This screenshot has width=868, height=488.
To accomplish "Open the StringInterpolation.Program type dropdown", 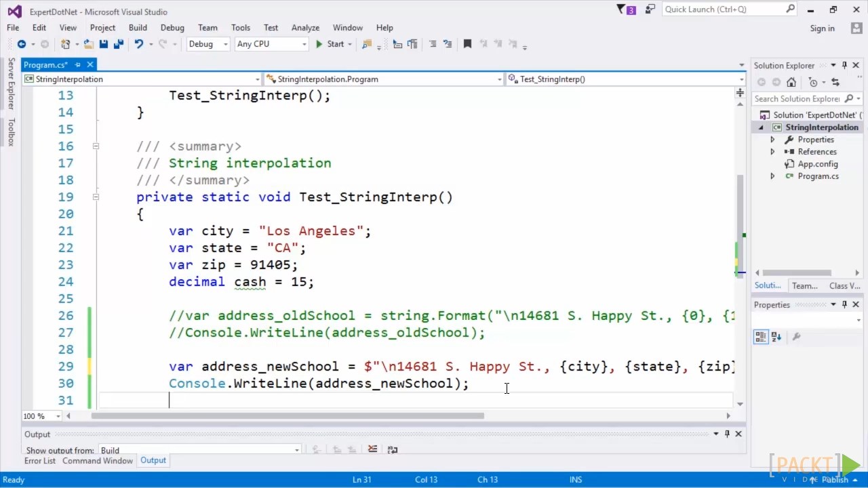I will [384, 79].
